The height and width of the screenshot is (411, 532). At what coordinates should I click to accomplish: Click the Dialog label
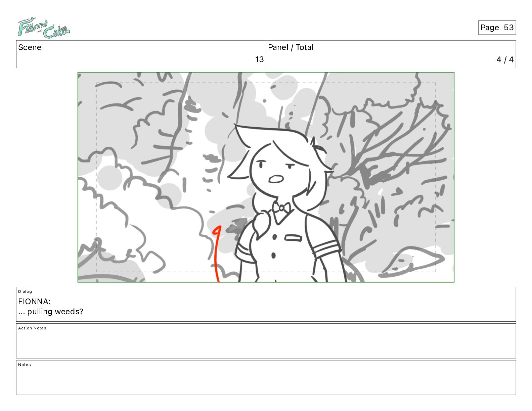coord(25,291)
